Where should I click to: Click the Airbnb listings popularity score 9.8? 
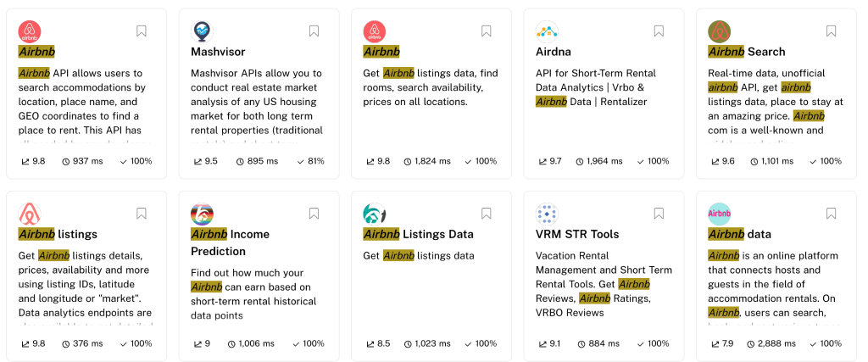(x=33, y=343)
